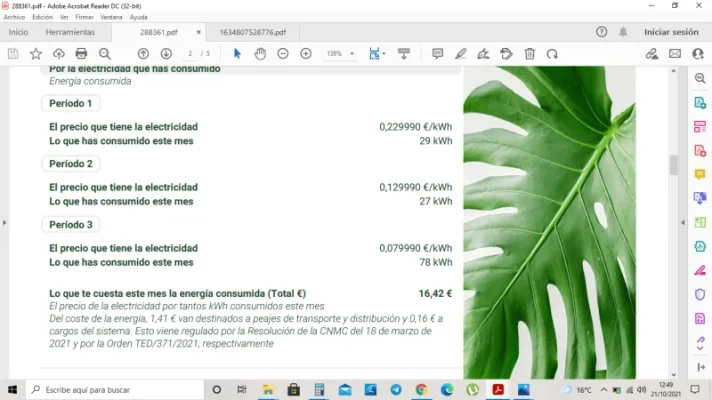Activate the hand pan tool
The image size is (712, 400).
coord(260,54)
